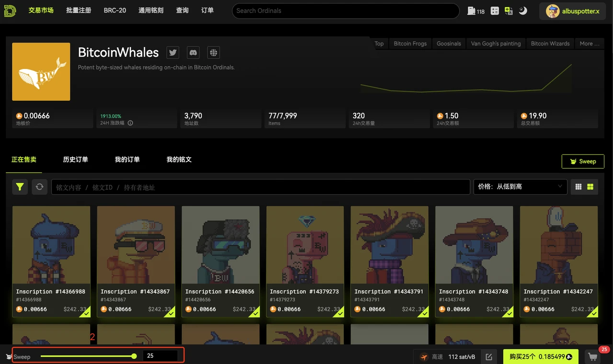The width and height of the screenshot is (613, 364).
Task: Go to 批量注册 in the navbar
Action: pyautogui.click(x=79, y=11)
